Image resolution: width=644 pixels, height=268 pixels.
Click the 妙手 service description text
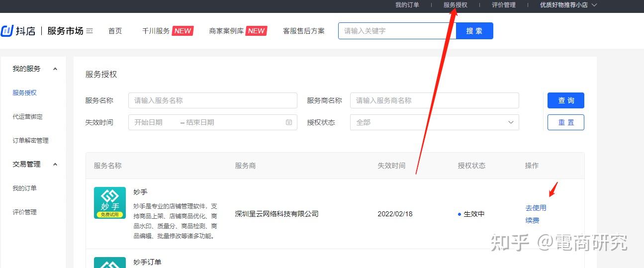pyautogui.click(x=176, y=221)
